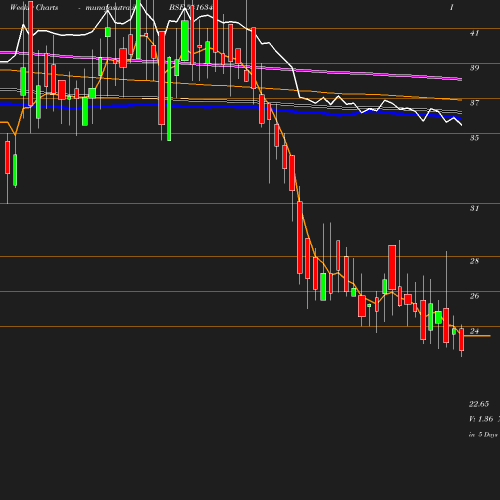Viewport: 500px width, 500px height.
Task: Click the "munafasutra" site label
Action: tap(111, 7)
